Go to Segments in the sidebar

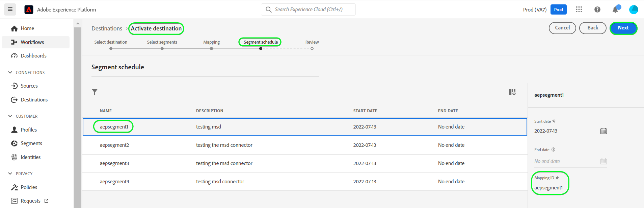coord(31,143)
